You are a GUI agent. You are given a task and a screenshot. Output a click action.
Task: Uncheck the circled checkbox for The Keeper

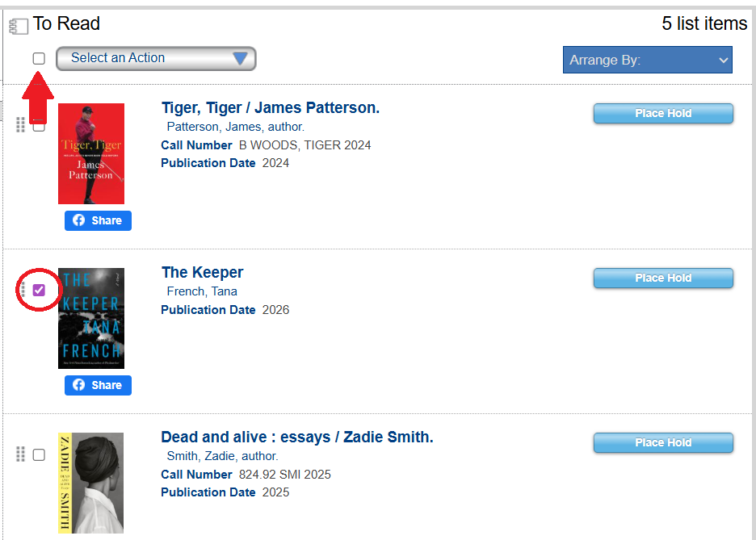[x=38, y=290]
